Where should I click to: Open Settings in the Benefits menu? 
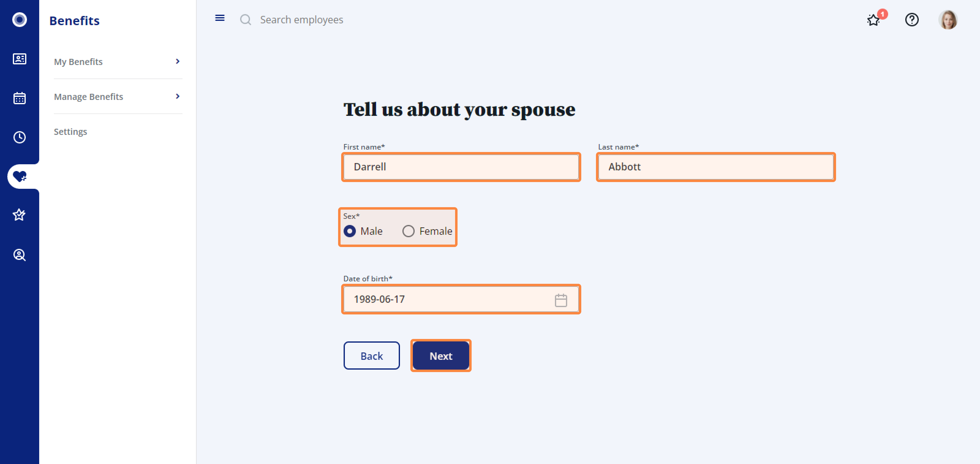pyautogui.click(x=70, y=132)
